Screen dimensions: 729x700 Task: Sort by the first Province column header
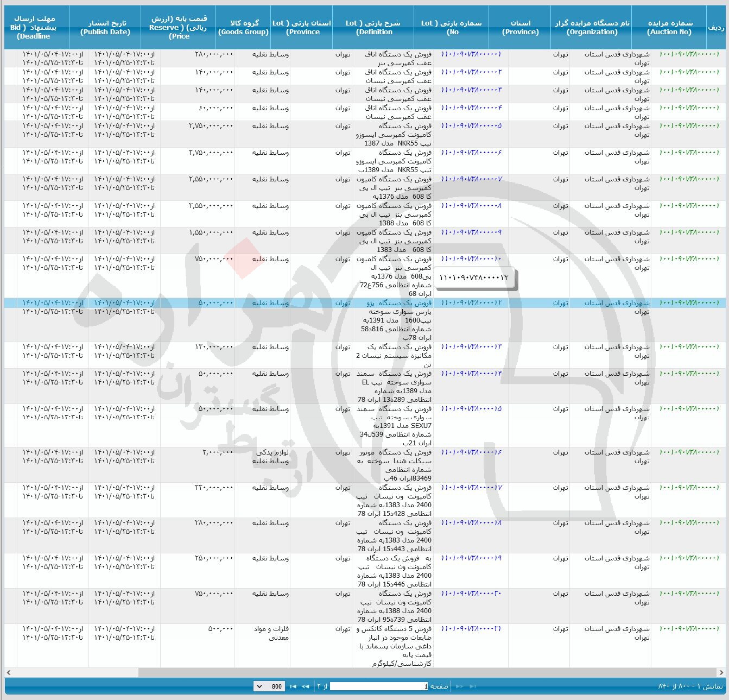(x=520, y=27)
